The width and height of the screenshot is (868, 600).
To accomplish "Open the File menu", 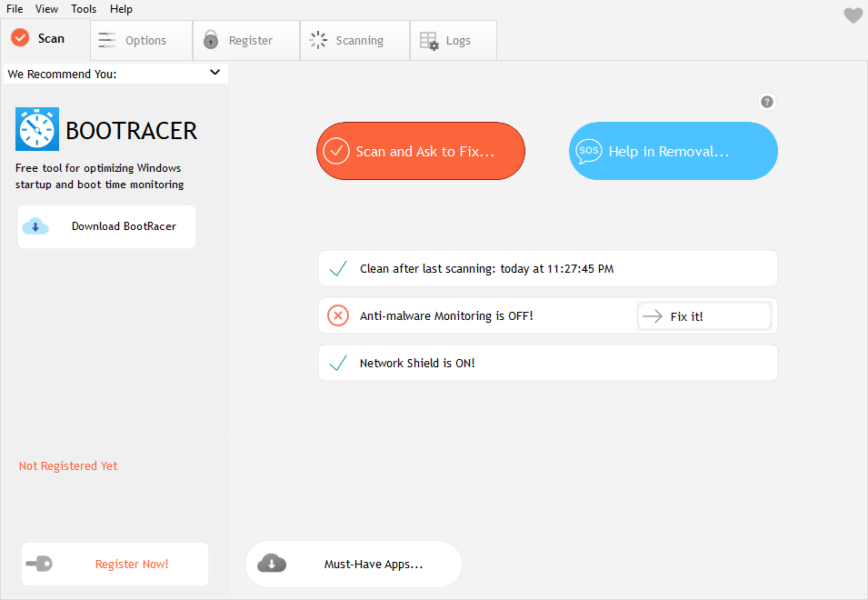I will pyautogui.click(x=15, y=9).
